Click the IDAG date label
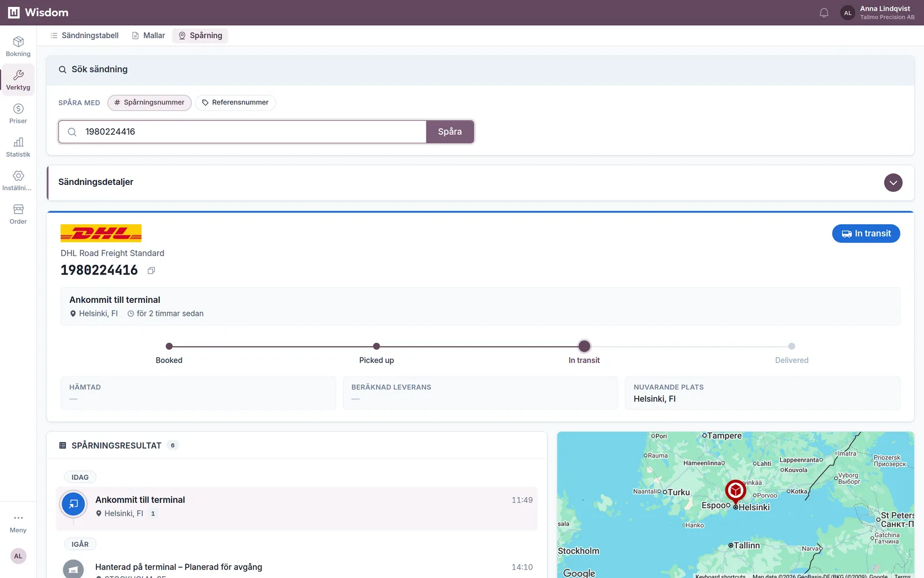The image size is (924, 578). (80, 477)
